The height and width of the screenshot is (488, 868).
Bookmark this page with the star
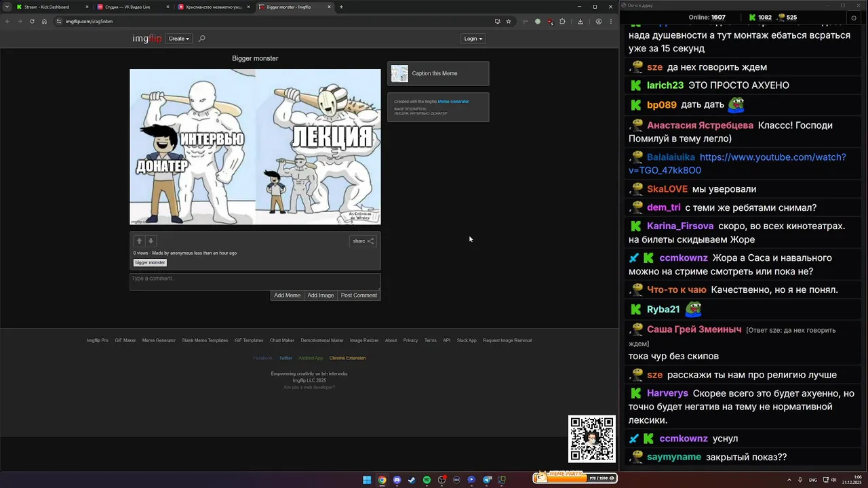pos(508,21)
